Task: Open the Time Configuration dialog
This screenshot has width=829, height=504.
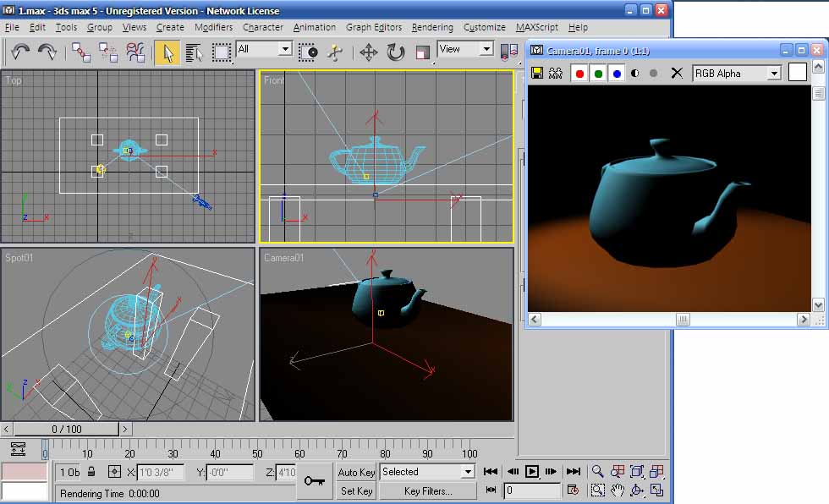Action: (573, 490)
